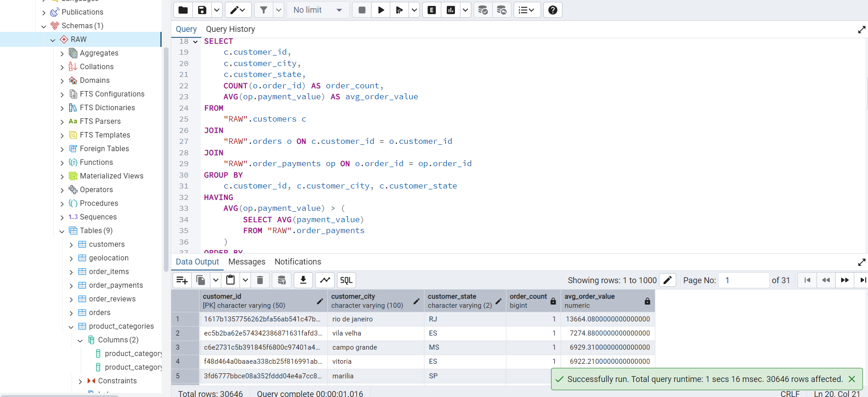Open the No limit rows dropdown
The image size is (868, 397).
318,10
